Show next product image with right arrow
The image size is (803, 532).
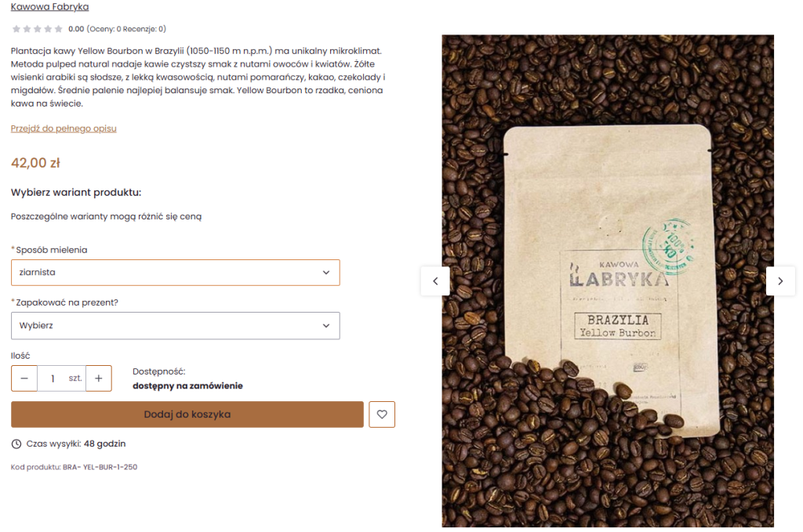click(x=780, y=280)
